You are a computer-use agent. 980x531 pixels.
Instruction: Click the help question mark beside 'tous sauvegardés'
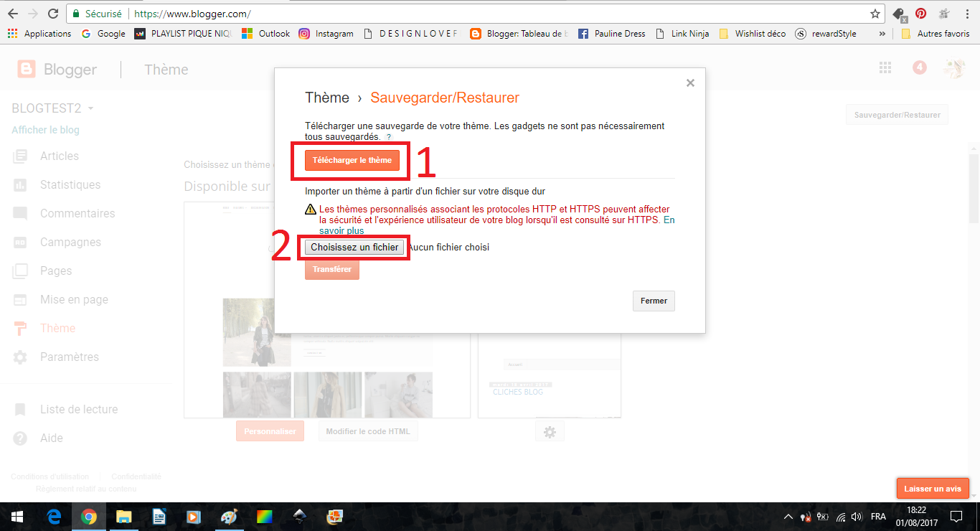(389, 137)
